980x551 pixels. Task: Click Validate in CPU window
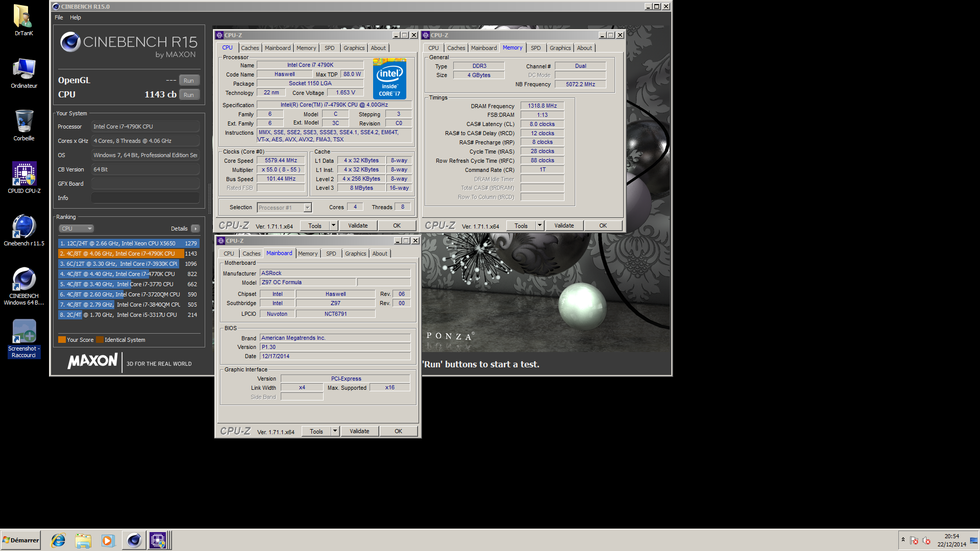pyautogui.click(x=358, y=226)
